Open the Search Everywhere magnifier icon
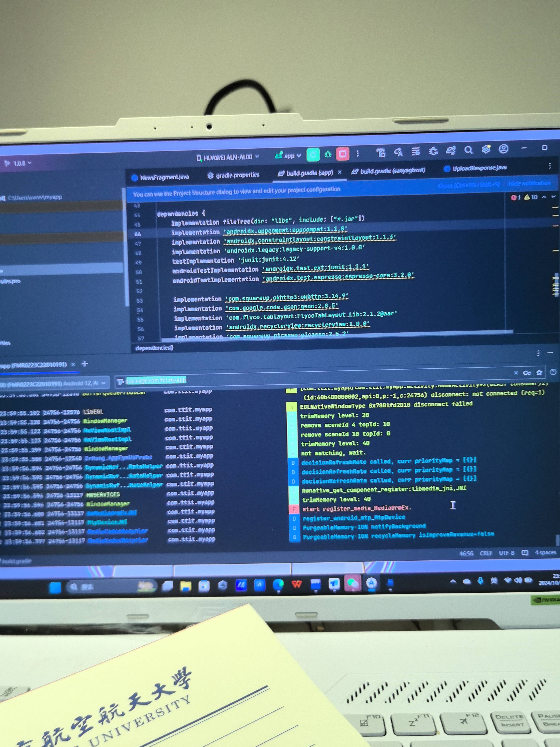 coord(468,150)
